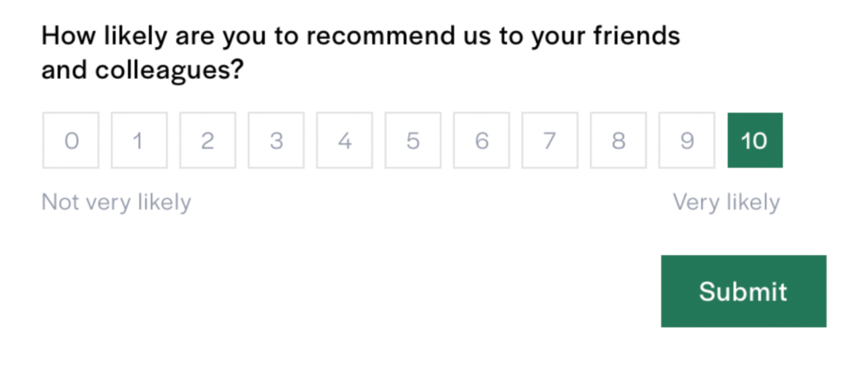Click the highlighted green 10 rating
The image size is (868, 371).
[754, 141]
